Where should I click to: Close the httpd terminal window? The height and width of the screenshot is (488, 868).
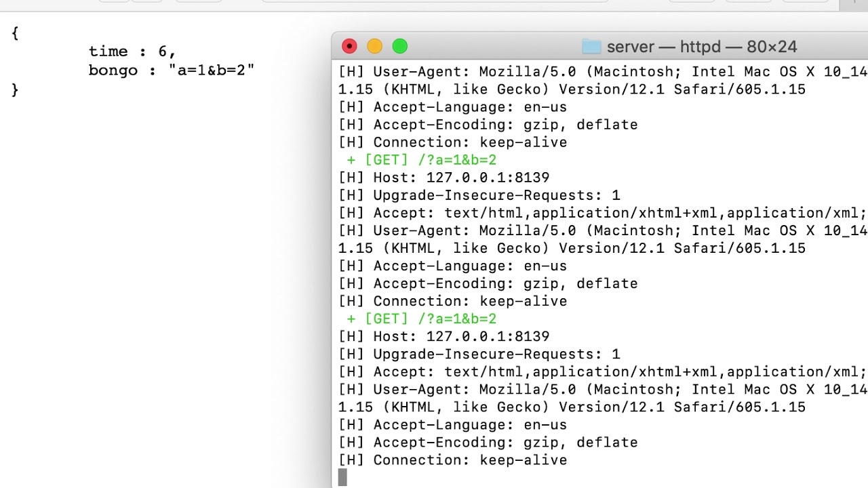[349, 46]
